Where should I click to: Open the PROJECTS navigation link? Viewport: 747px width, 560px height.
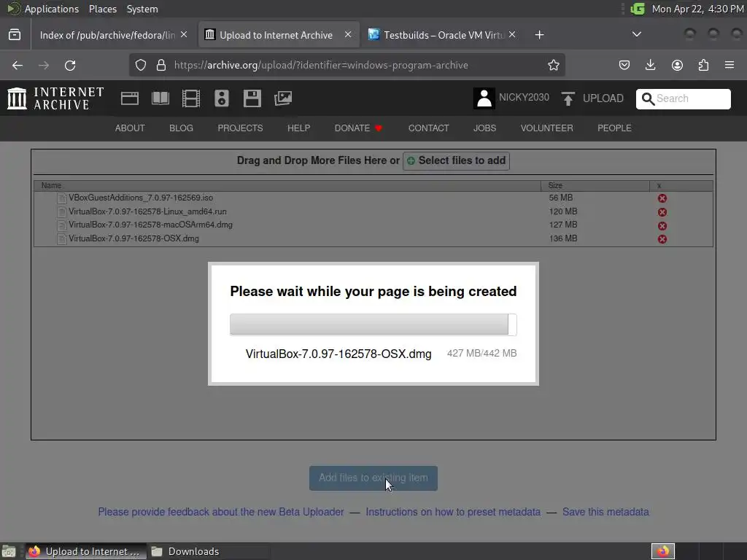pyautogui.click(x=240, y=128)
